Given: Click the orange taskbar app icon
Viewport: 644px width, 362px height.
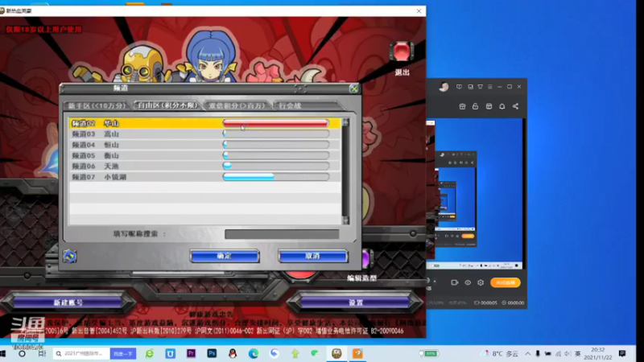Looking at the screenshot, I should click(357, 353).
